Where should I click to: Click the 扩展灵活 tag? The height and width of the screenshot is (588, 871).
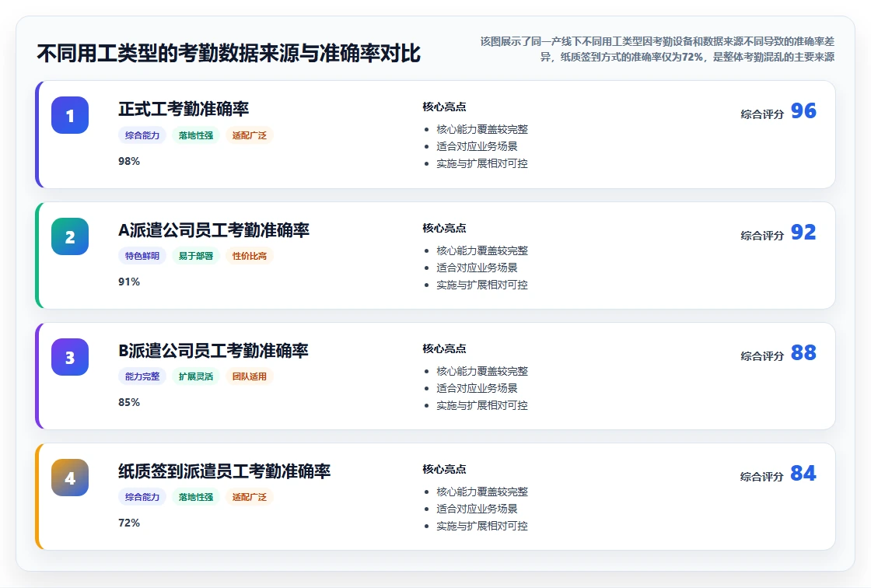point(196,376)
